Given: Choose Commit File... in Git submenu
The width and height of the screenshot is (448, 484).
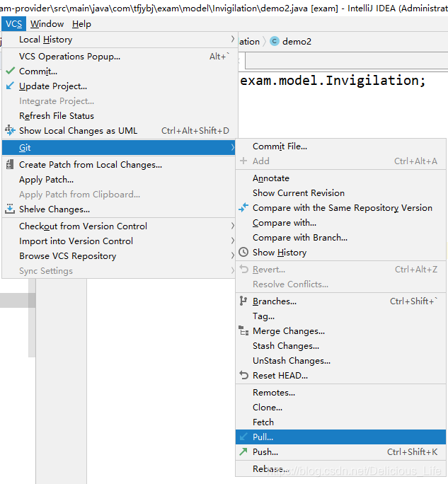Looking at the screenshot, I should point(340,146).
